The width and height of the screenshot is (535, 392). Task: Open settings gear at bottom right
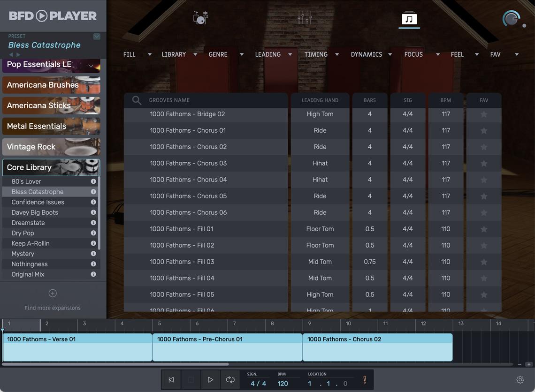pyautogui.click(x=520, y=379)
